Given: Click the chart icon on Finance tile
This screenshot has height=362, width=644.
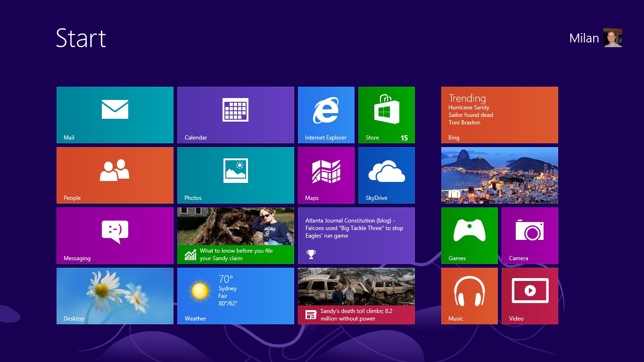Looking at the screenshot, I should (190, 255).
